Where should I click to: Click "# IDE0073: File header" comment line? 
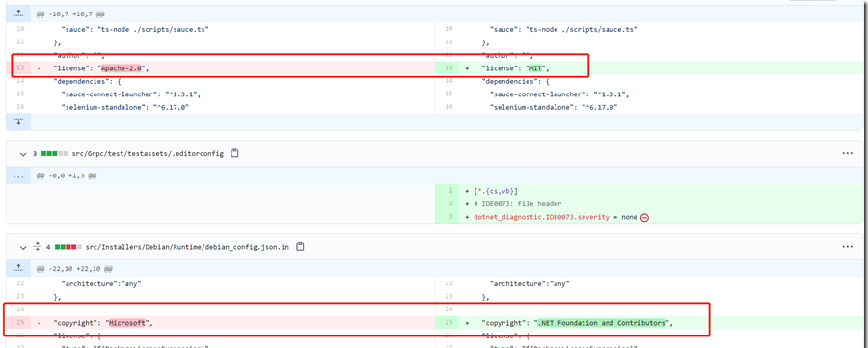[x=518, y=204]
